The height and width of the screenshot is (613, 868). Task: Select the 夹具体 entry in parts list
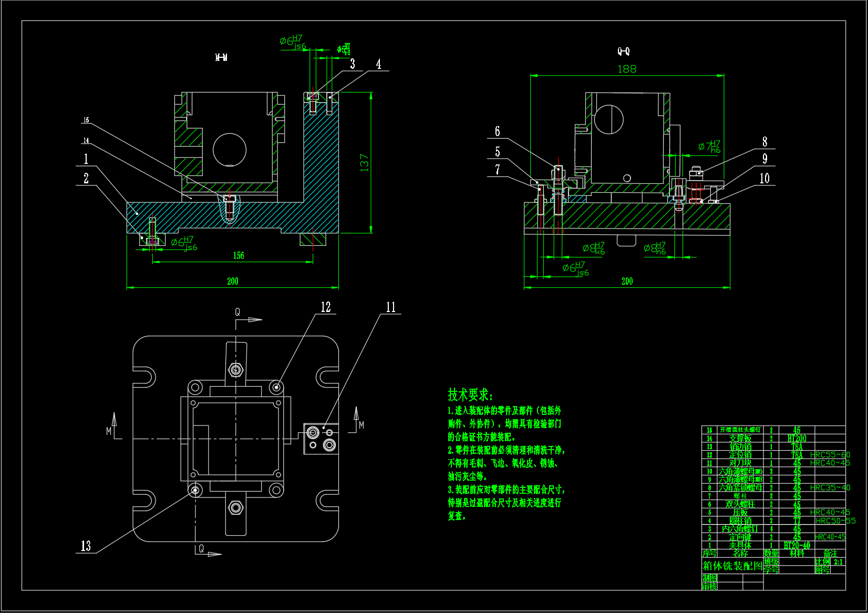(x=740, y=545)
